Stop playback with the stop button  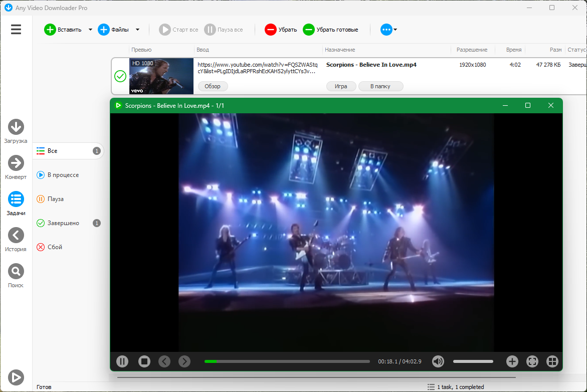tap(144, 361)
